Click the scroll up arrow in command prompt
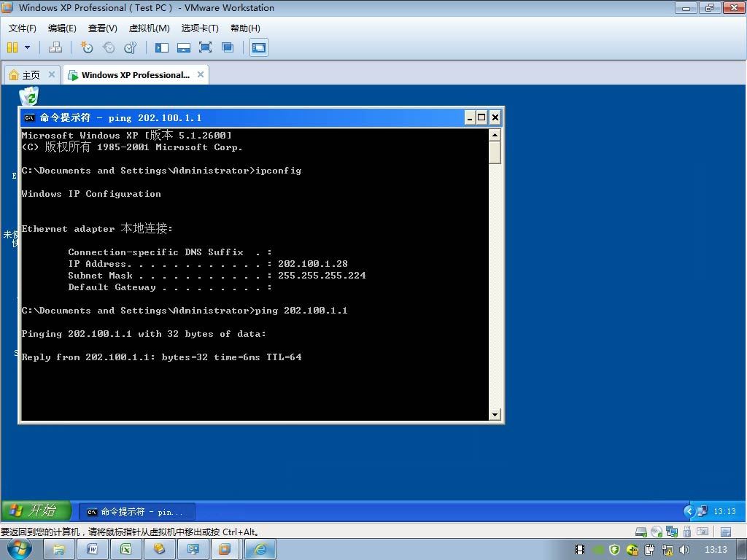747x560 pixels. 495,135
